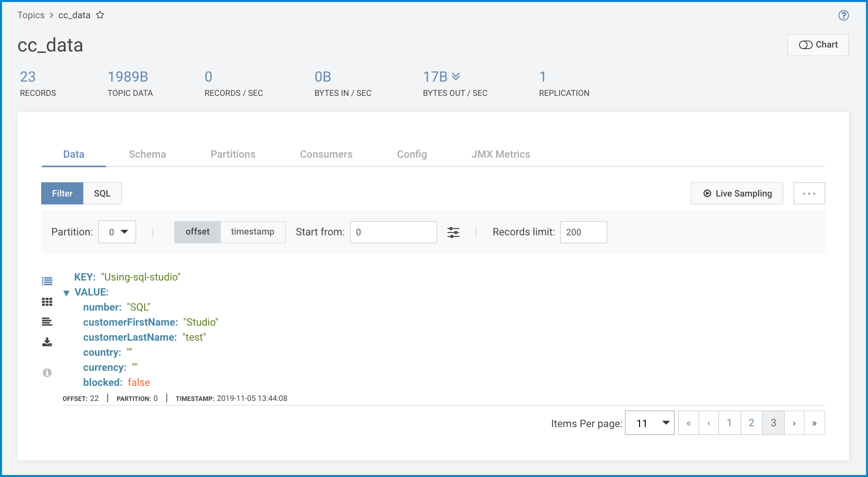This screenshot has height=477, width=868.
Task: Open the Items Per page dropdown
Action: [650, 423]
